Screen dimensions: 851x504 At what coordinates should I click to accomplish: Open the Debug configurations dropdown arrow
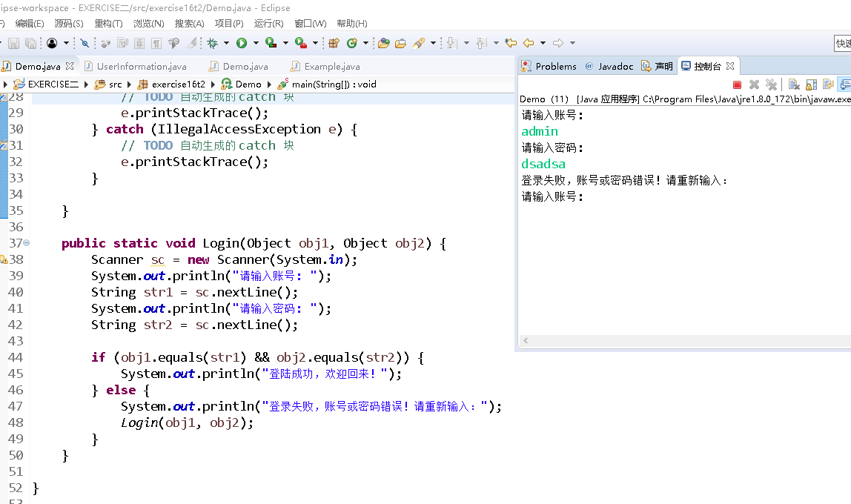pos(226,43)
